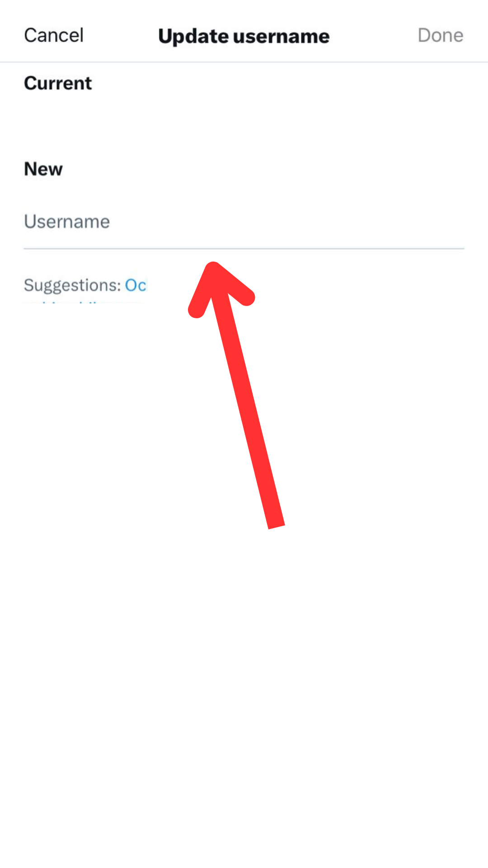Image resolution: width=488 pixels, height=868 pixels.
Task: Click the empty end of Username field
Action: point(361,222)
